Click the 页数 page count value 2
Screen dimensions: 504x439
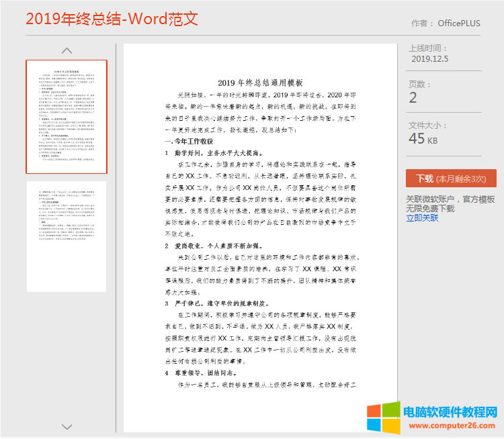(413, 98)
